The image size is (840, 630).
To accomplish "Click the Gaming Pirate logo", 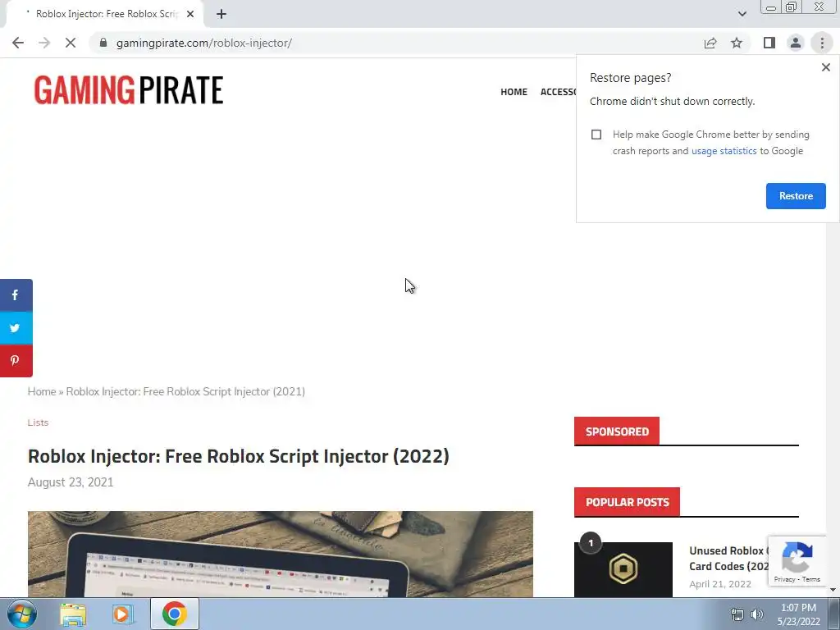I will click(x=129, y=90).
